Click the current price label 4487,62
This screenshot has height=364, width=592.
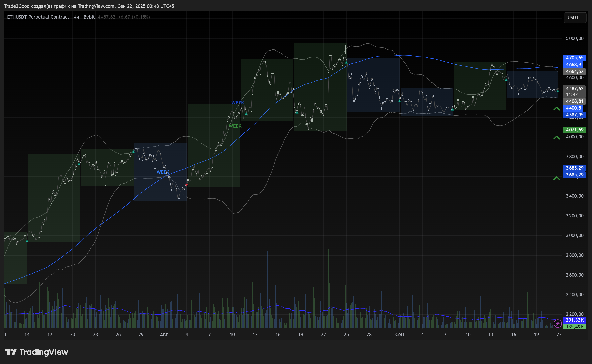574,89
